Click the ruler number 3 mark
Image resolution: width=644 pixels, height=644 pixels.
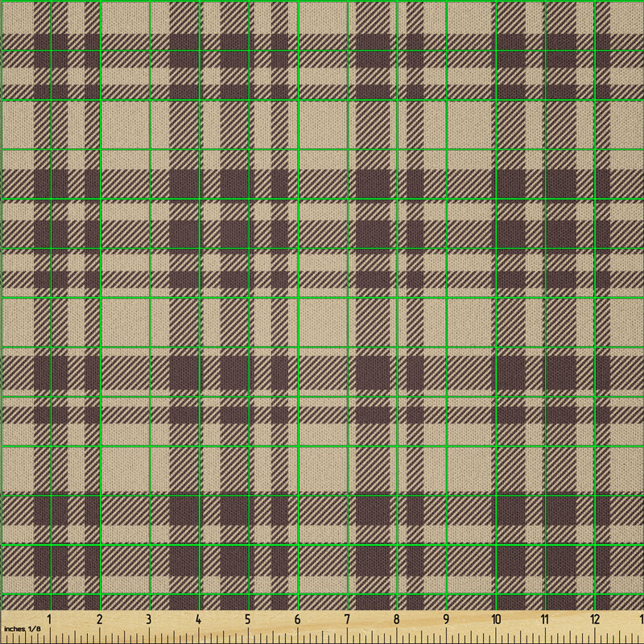tap(149, 619)
